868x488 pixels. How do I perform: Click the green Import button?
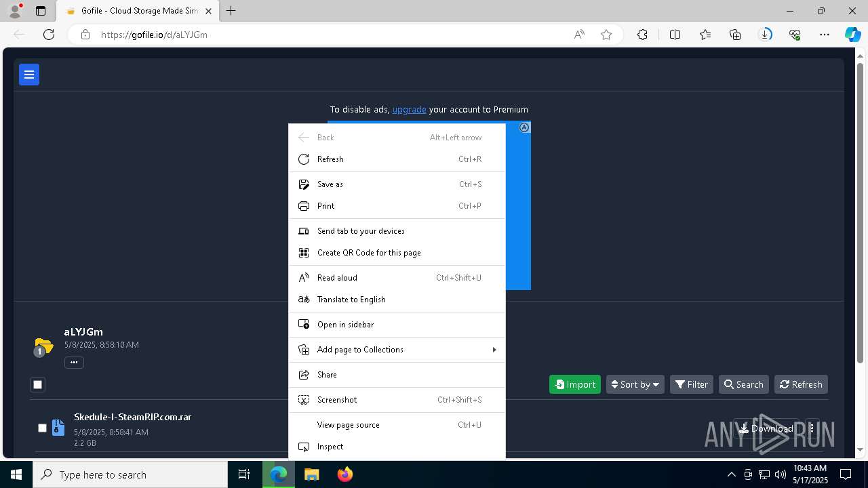(575, 384)
